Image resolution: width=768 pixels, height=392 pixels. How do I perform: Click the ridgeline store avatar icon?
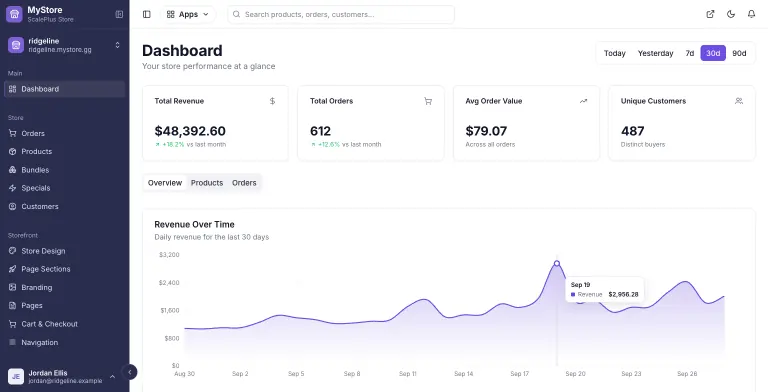[16, 45]
